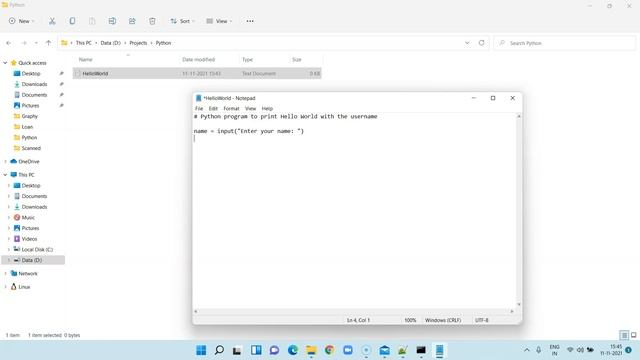The height and width of the screenshot is (360, 640).
Task: Click the UTF-8 encoding status entry
Action: [482, 320]
